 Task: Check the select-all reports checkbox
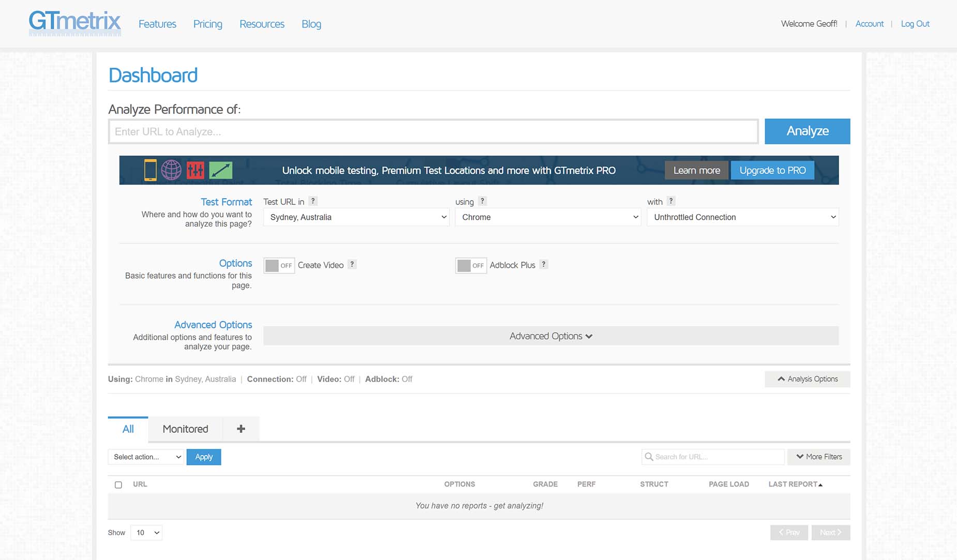(118, 485)
